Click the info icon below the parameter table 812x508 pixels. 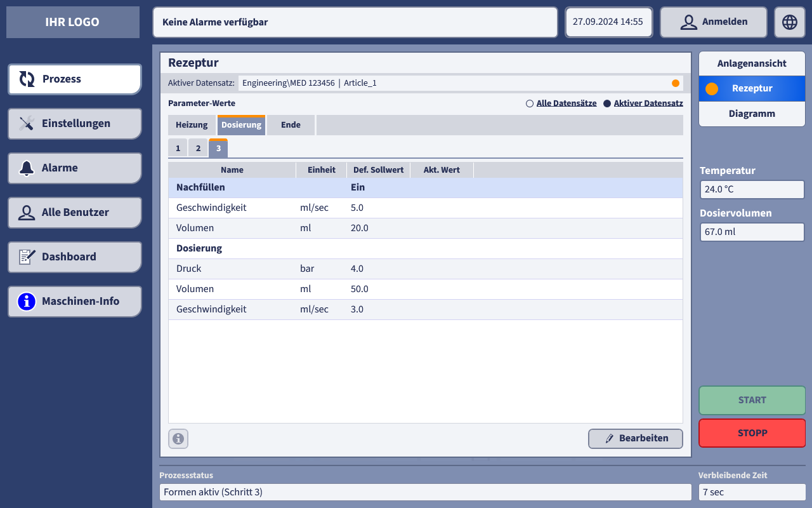(178, 439)
